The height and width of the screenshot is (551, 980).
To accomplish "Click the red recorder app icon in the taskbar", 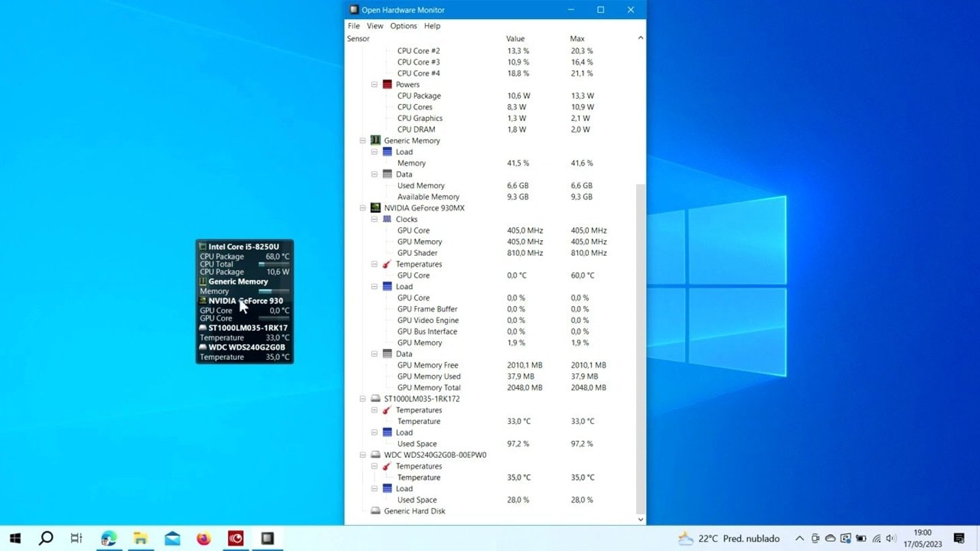I will [235, 538].
